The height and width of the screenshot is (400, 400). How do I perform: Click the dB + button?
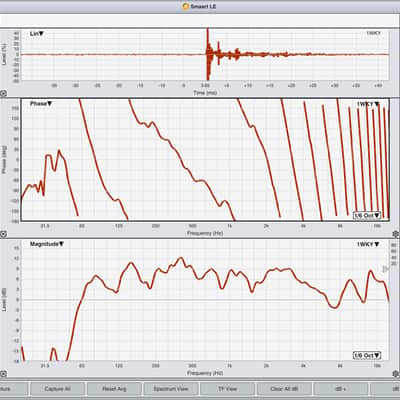coord(341,389)
